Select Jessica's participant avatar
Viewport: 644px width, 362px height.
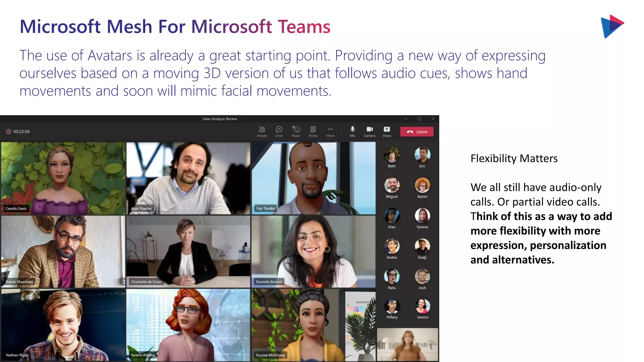(422, 306)
